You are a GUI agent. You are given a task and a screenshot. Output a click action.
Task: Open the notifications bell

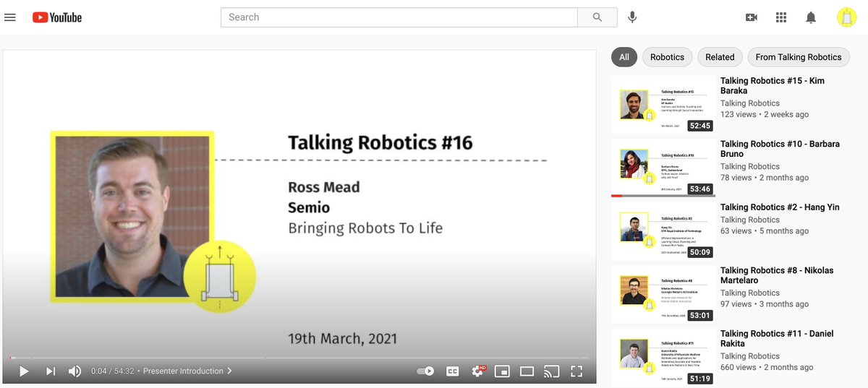pos(811,17)
